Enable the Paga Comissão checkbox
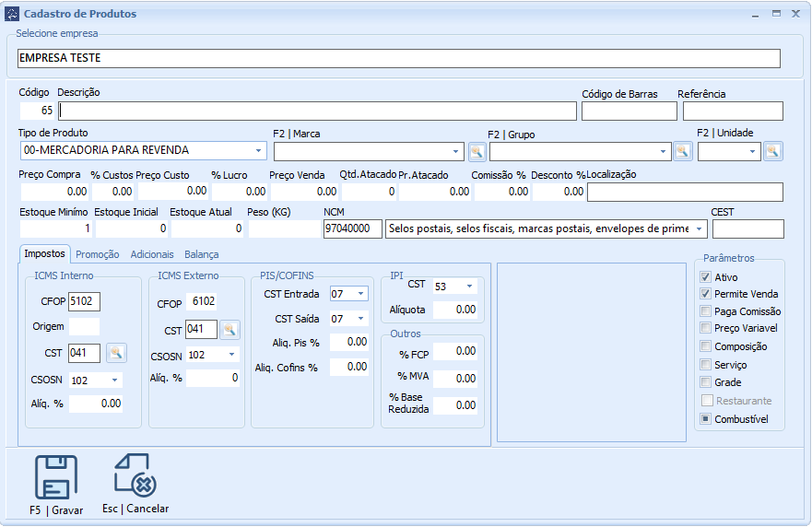 (x=706, y=311)
